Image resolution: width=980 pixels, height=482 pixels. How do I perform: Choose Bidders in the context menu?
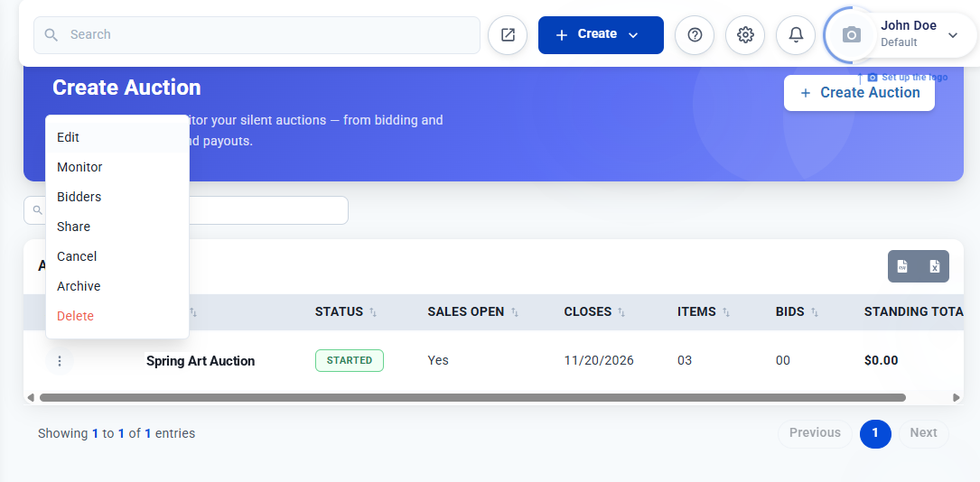pos(117,197)
